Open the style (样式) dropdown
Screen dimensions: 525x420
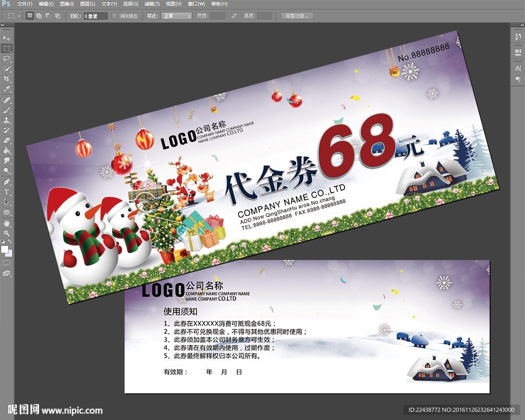(x=176, y=16)
